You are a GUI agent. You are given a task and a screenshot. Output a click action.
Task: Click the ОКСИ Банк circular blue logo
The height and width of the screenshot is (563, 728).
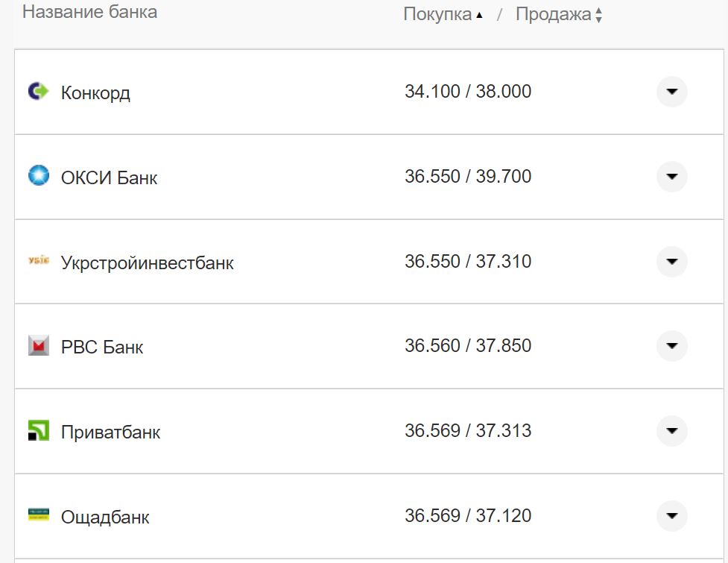[37, 177]
